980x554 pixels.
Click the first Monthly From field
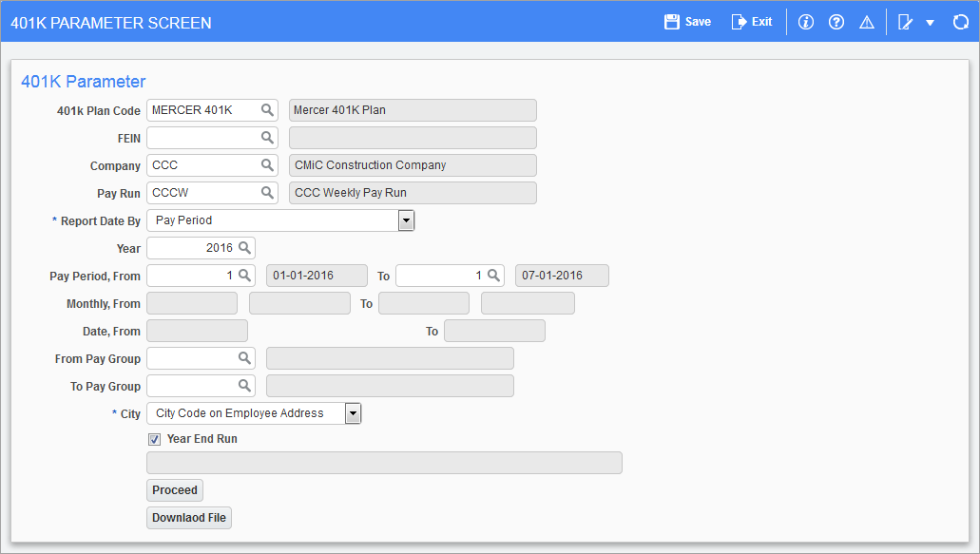(x=192, y=303)
